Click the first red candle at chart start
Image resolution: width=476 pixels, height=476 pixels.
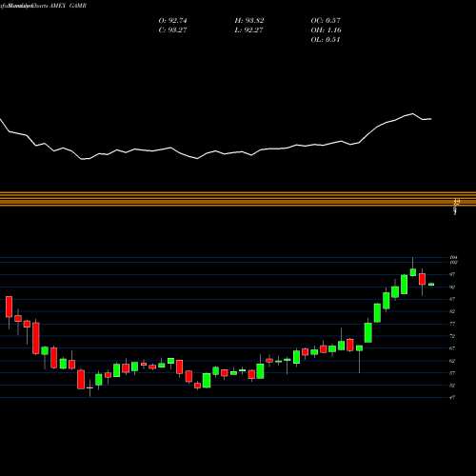click(x=9, y=307)
